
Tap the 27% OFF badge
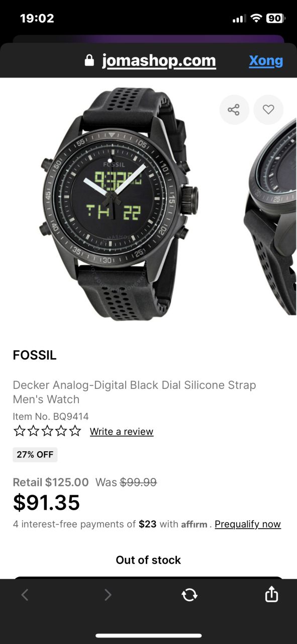click(x=35, y=454)
